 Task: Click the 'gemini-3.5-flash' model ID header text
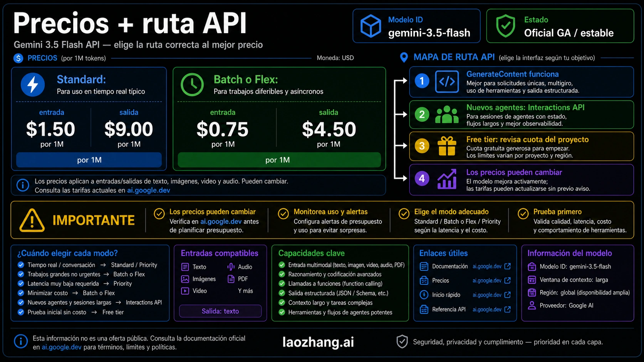(429, 33)
